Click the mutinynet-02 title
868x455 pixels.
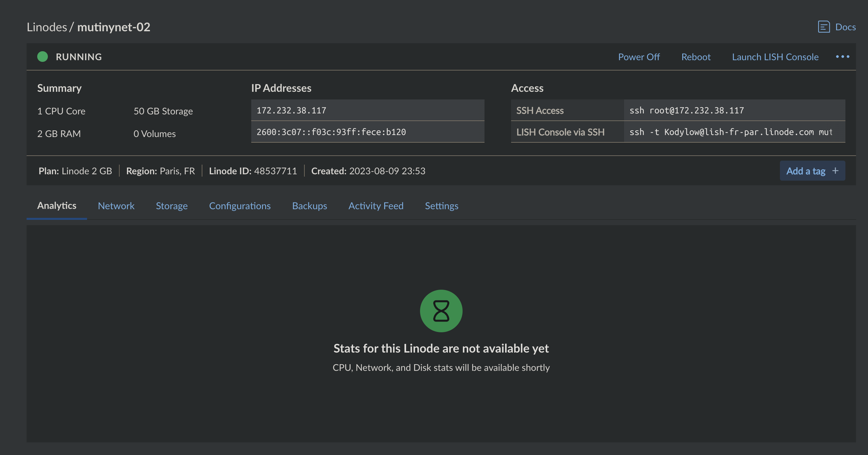[x=114, y=27]
